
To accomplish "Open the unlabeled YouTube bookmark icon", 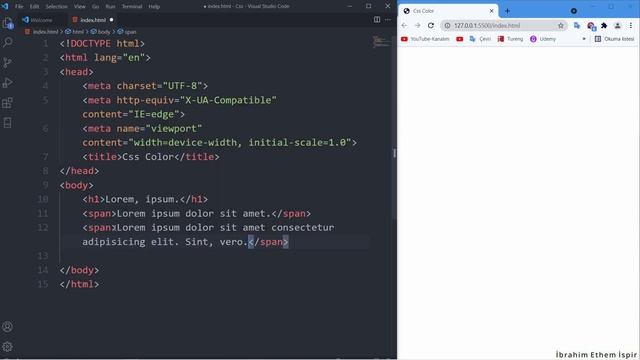I will [460, 39].
